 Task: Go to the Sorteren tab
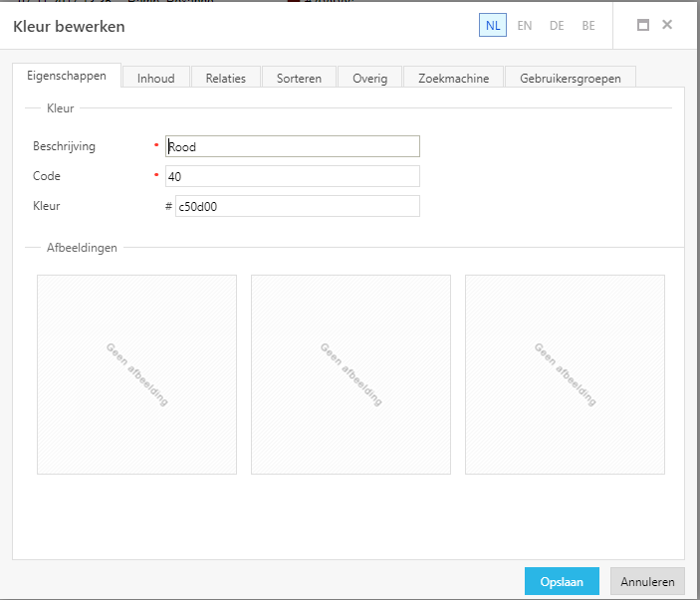299,78
